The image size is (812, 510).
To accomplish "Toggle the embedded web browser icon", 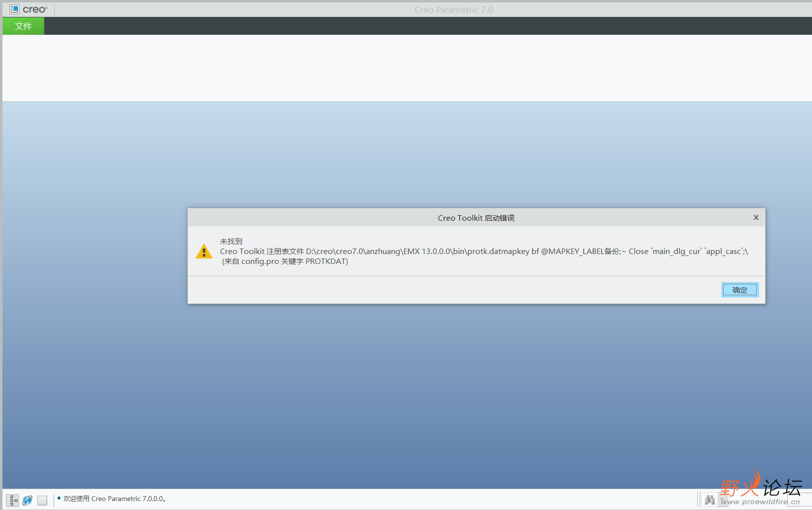I will coord(27,500).
